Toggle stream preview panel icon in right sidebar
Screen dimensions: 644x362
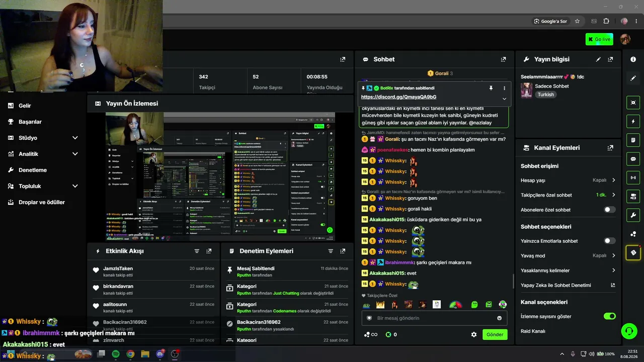tap(633, 103)
